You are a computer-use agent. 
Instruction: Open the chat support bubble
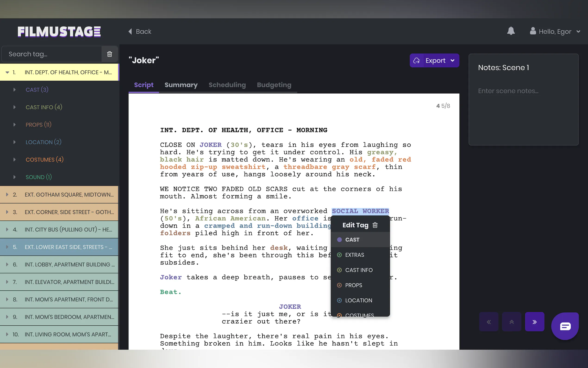tap(565, 326)
